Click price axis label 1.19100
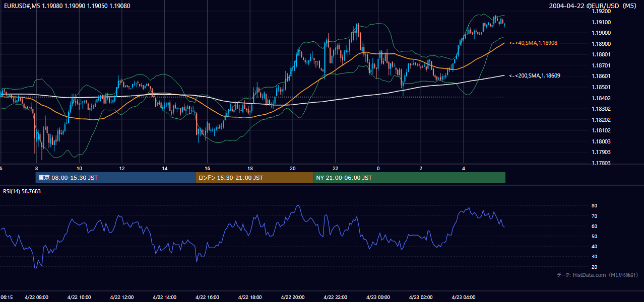Viewport: 644px width, 302px height. click(x=601, y=22)
